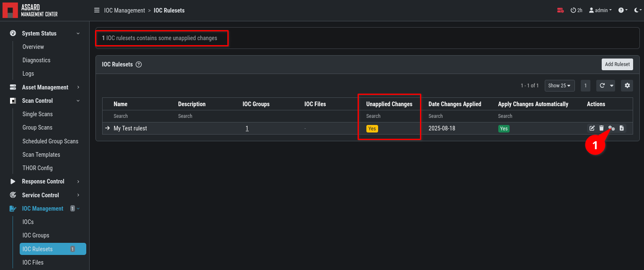Open Scan Templates page
This screenshot has width=644, height=270.
41,155
